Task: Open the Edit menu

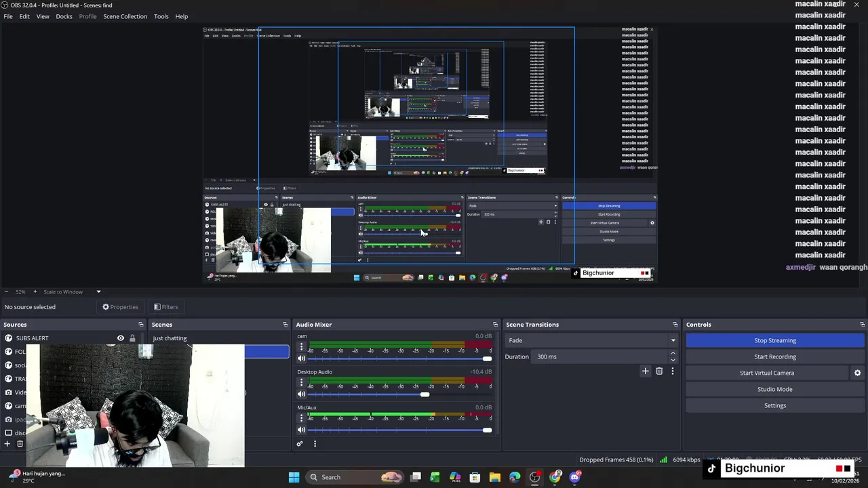Action: coord(24,16)
